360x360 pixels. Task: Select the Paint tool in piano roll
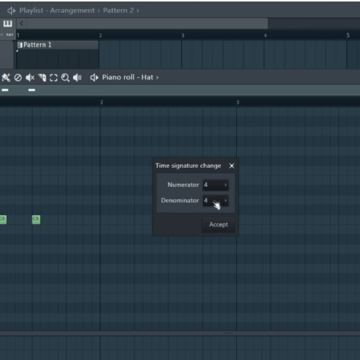pyautogui.click(x=6, y=78)
